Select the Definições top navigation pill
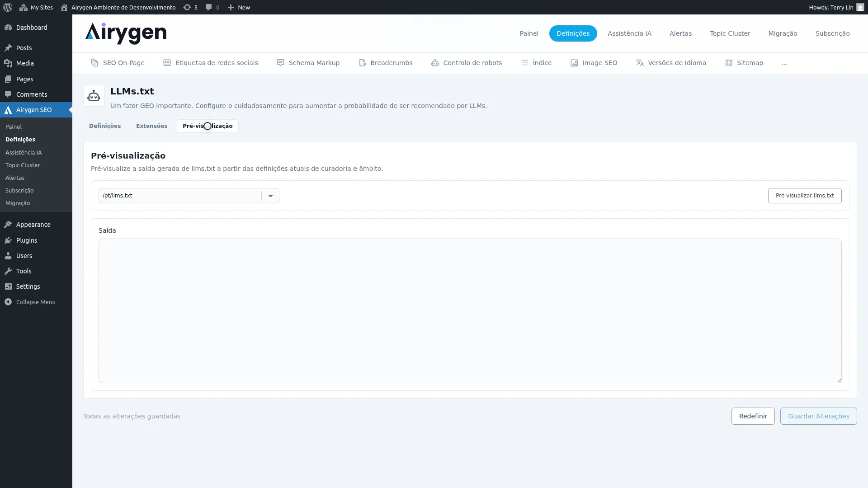 tap(573, 33)
